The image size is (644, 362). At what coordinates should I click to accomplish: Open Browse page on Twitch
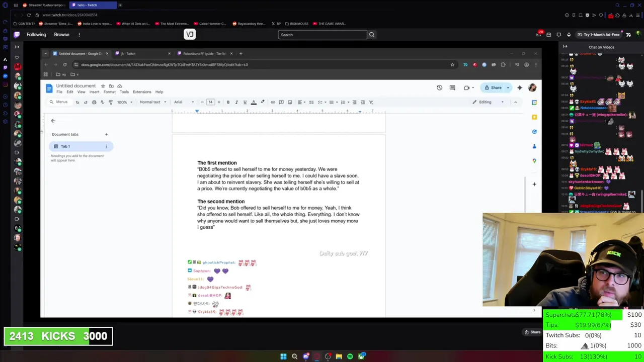(61, 35)
